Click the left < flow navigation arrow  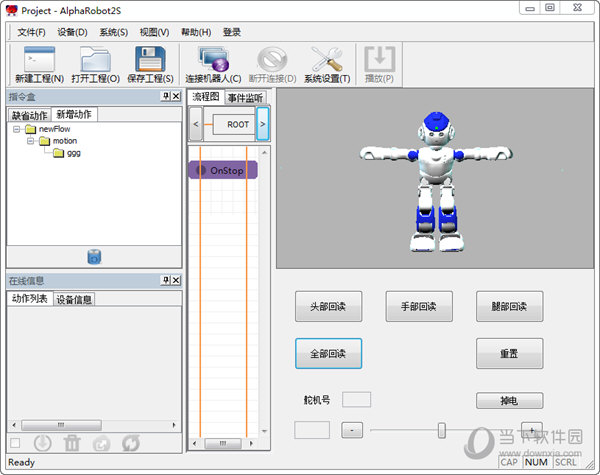pos(196,124)
